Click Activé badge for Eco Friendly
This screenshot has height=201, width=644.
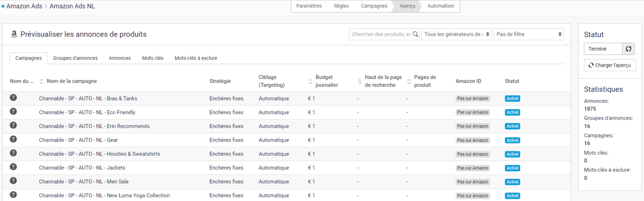click(513, 112)
